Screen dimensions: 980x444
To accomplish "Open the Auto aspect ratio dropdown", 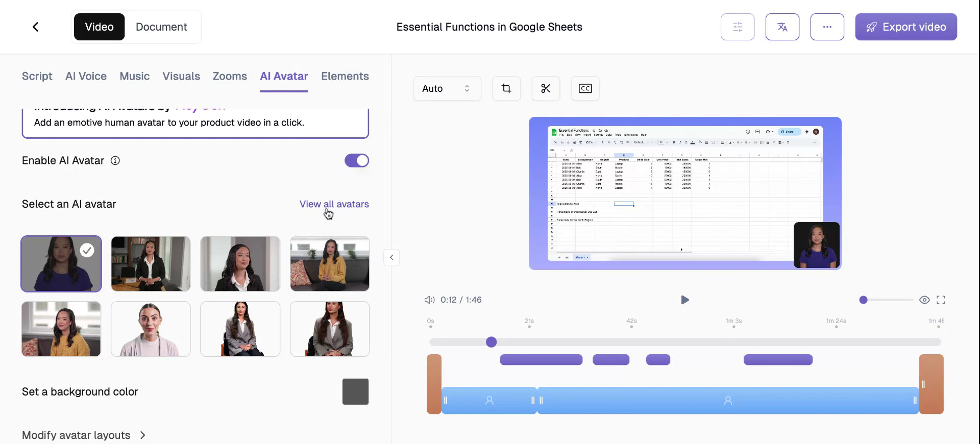I will tap(447, 88).
